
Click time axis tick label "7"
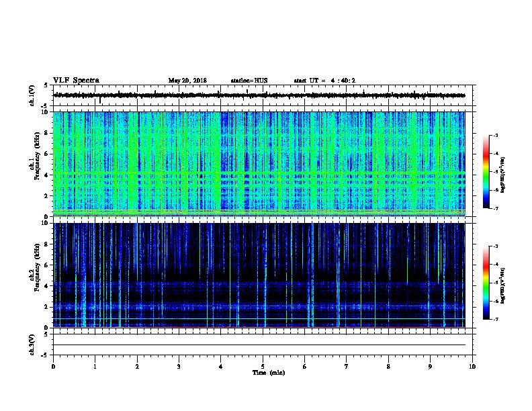(x=347, y=367)
